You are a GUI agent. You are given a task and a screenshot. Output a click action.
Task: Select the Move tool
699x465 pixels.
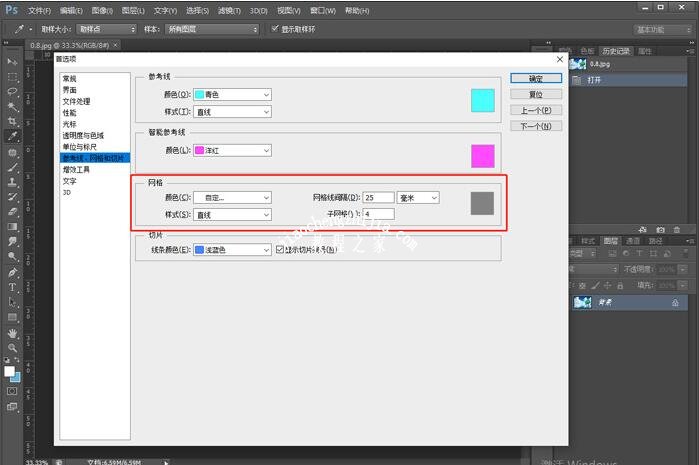click(12, 62)
